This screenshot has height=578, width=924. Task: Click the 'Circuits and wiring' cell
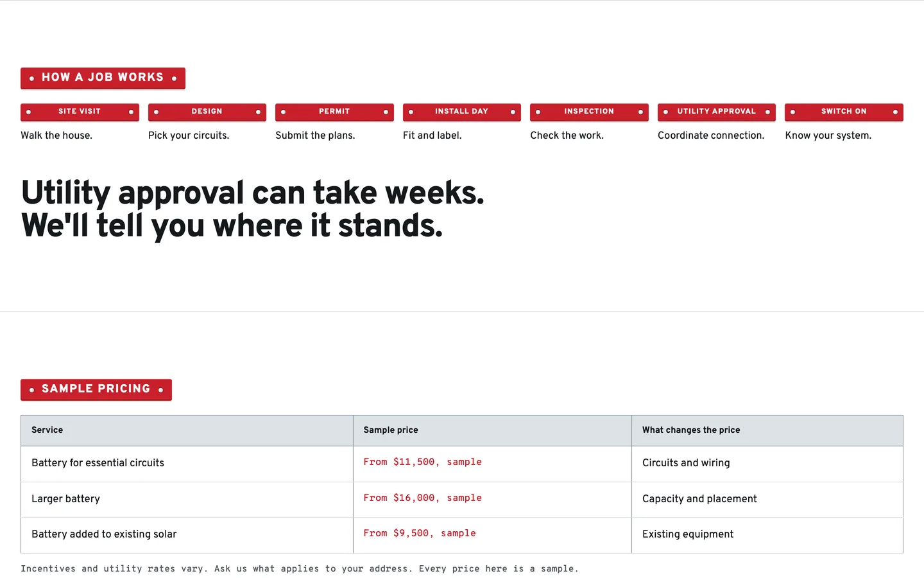coord(767,464)
